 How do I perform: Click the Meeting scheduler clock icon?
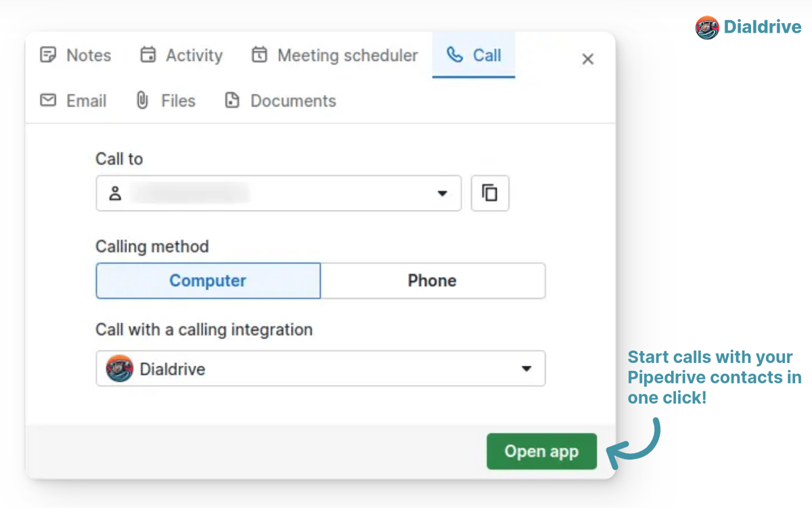pyautogui.click(x=259, y=55)
